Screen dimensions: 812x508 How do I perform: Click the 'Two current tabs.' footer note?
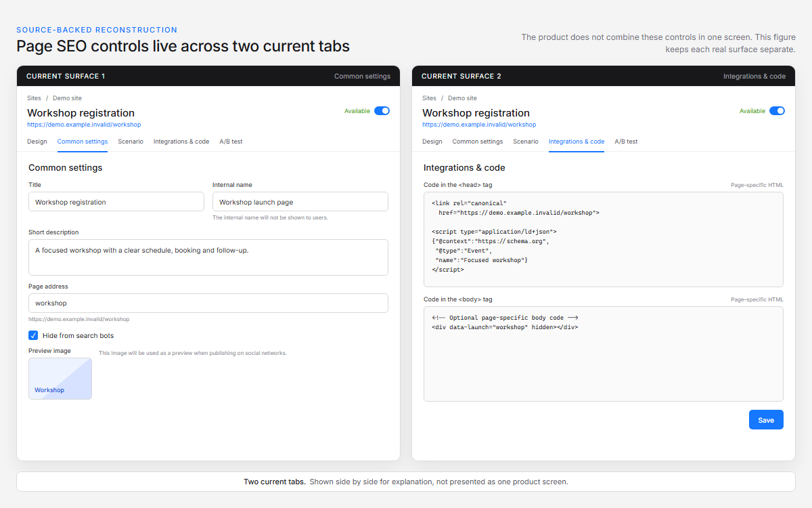pos(275,482)
